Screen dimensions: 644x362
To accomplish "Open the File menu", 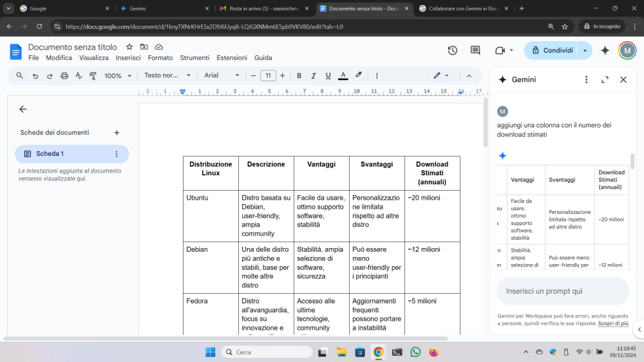I will point(33,58).
